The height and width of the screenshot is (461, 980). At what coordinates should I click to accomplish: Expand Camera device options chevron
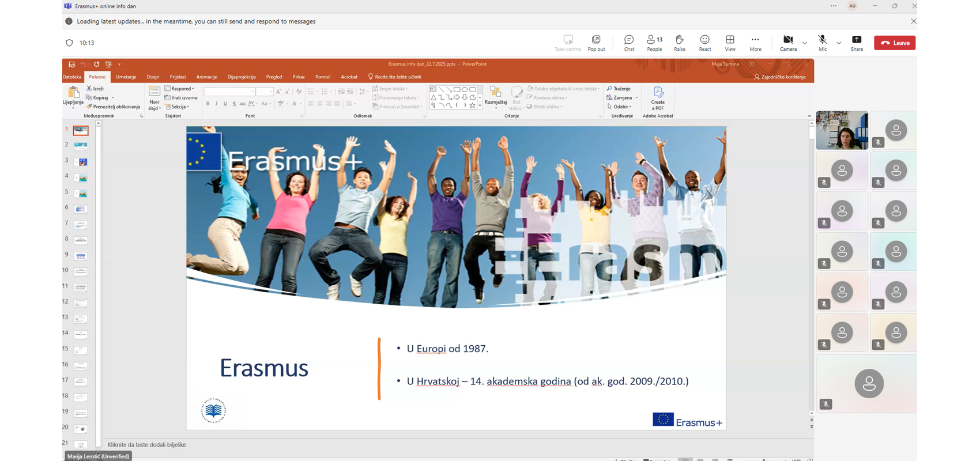pos(805,43)
